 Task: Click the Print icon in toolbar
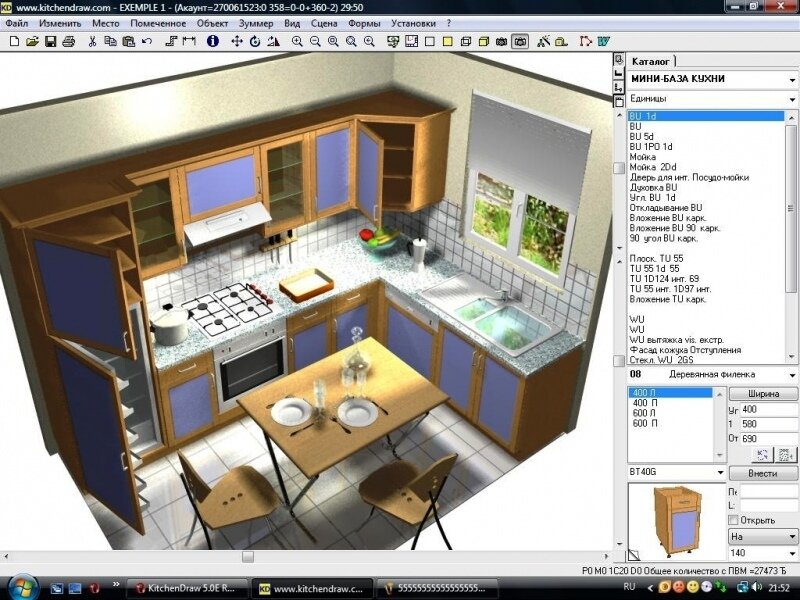coord(68,42)
